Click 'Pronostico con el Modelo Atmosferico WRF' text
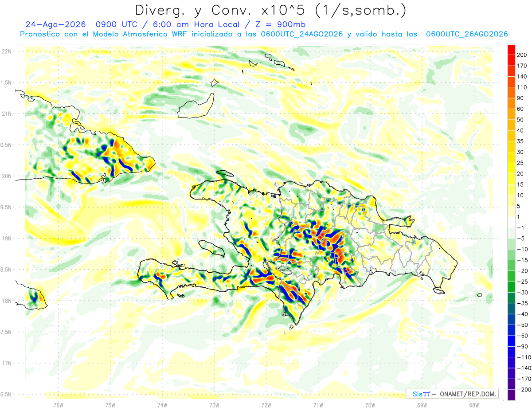The image size is (532, 411). click(104, 34)
